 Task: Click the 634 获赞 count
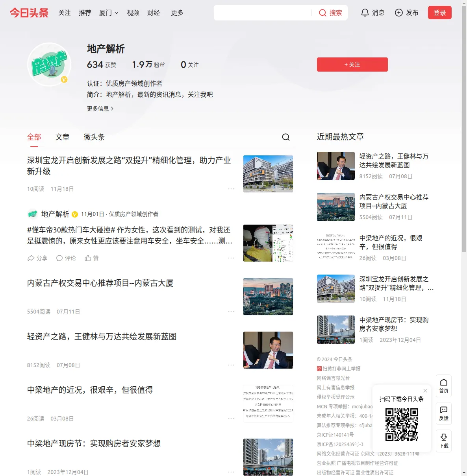(102, 65)
